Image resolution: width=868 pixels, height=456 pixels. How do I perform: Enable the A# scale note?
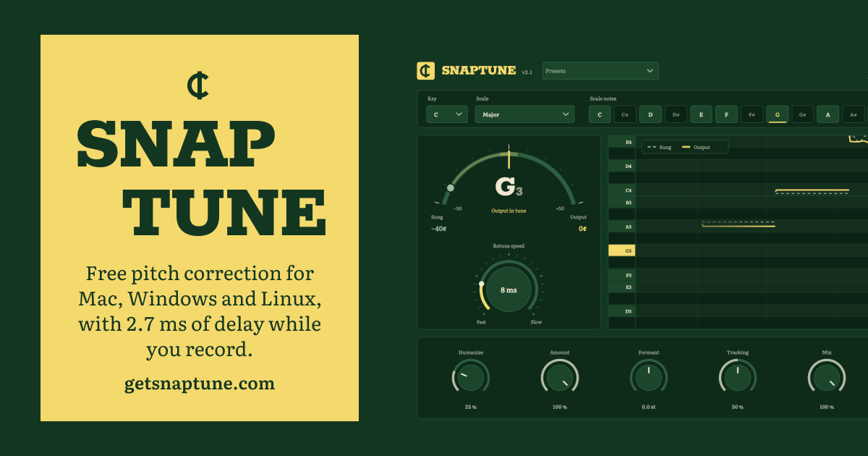click(x=853, y=114)
